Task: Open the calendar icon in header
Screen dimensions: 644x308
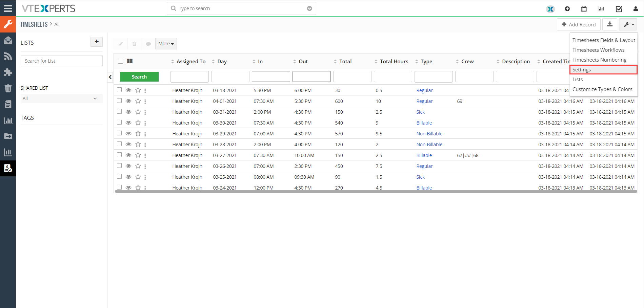Action: click(584, 9)
